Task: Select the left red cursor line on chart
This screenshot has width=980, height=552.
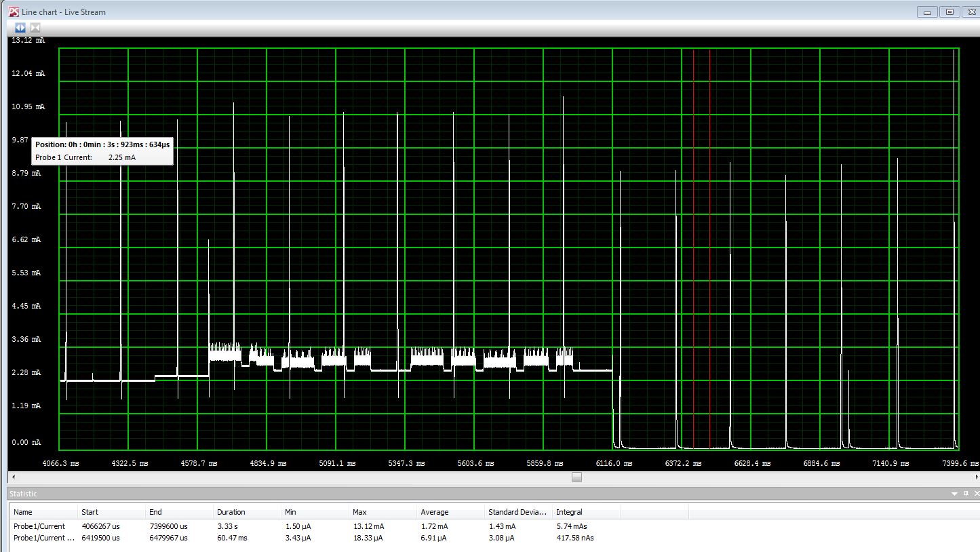Action: [x=694, y=248]
